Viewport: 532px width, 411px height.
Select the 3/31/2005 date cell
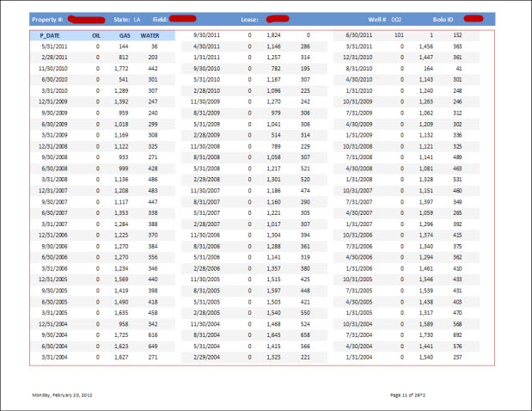[x=54, y=313]
